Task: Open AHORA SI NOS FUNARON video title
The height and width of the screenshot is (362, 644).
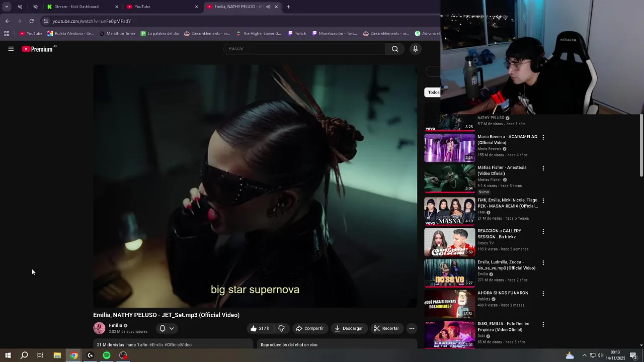Action: point(503,293)
